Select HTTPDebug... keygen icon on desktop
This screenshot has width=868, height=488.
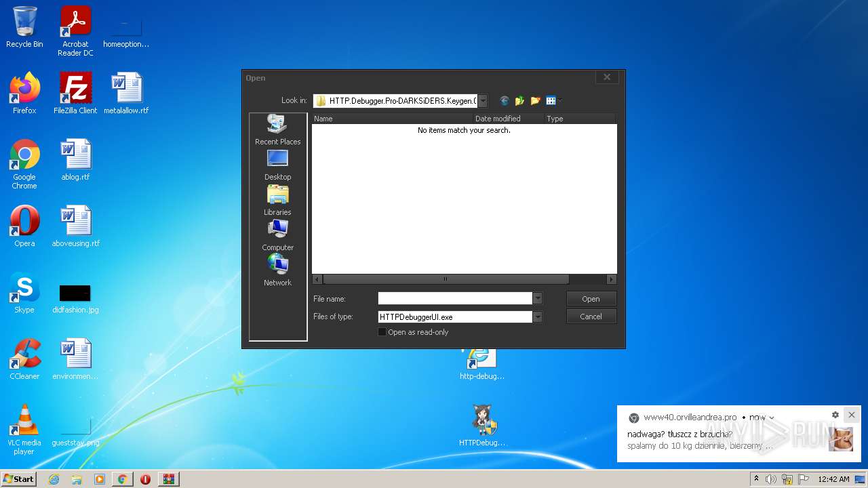pos(482,426)
